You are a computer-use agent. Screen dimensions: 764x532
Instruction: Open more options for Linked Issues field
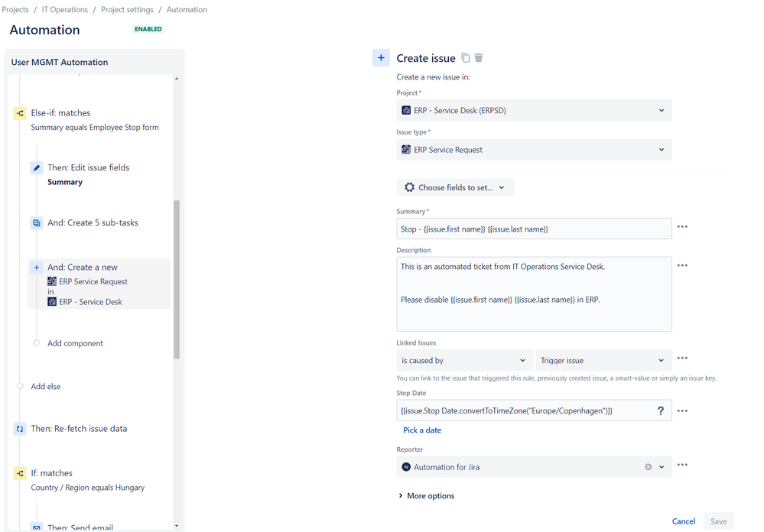tap(682, 358)
